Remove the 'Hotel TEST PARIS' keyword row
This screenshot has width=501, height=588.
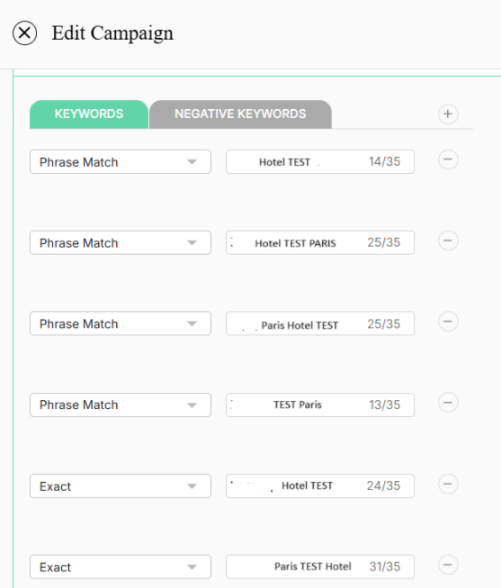tap(448, 241)
